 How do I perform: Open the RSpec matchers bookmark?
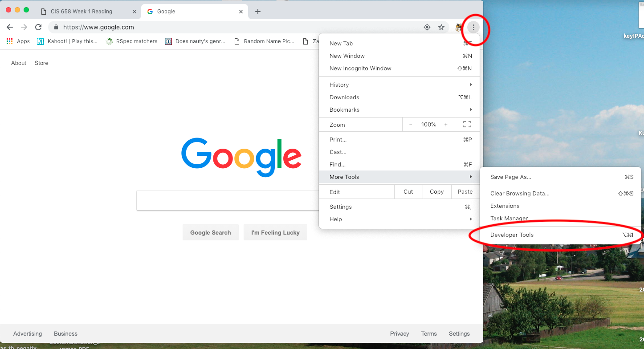pos(132,41)
